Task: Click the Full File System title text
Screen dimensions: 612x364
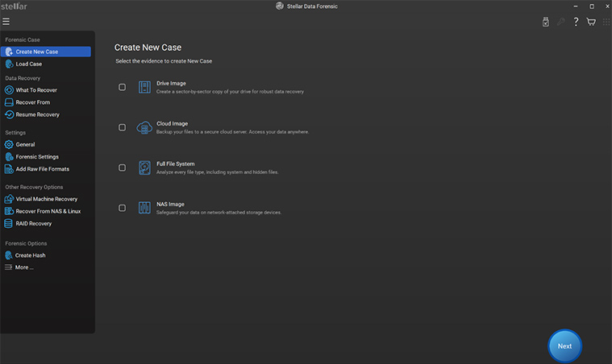Action: pos(175,164)
